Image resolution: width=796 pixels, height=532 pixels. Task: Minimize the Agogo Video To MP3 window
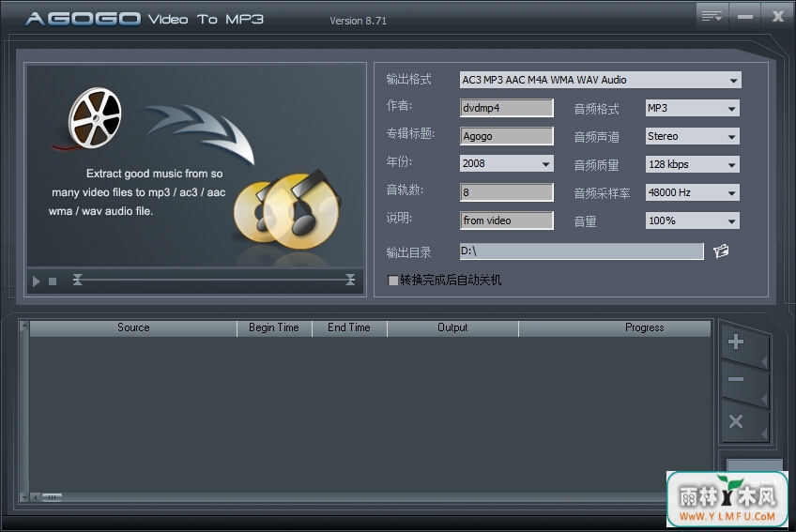pos(744,16)
